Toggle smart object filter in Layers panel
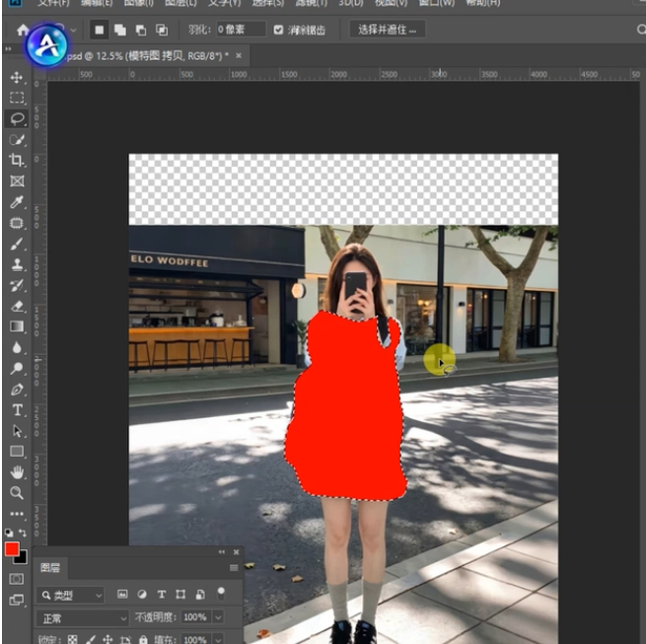 click(200, 594)
